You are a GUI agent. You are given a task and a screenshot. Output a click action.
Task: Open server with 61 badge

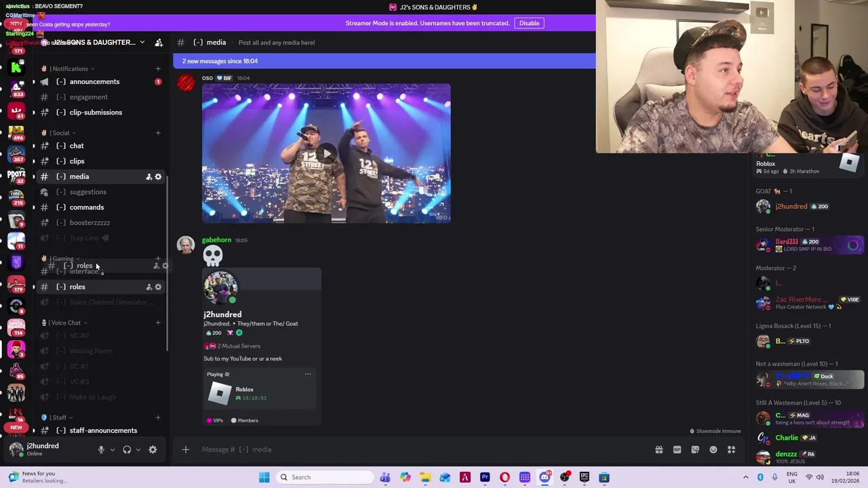click(x=16, y=110)
